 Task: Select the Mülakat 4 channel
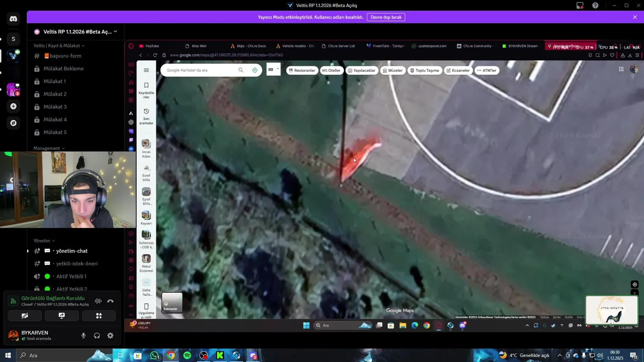click(55, 120)
